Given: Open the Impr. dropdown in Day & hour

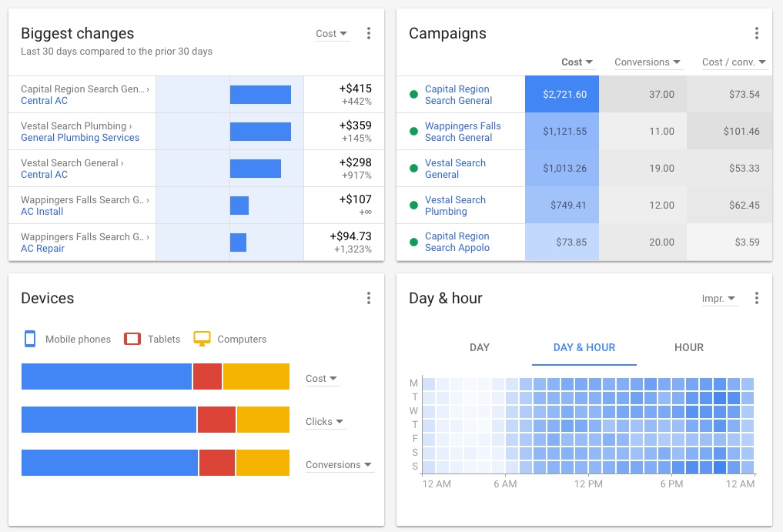Looking at the screenshot, I should [x=718, y=298].
